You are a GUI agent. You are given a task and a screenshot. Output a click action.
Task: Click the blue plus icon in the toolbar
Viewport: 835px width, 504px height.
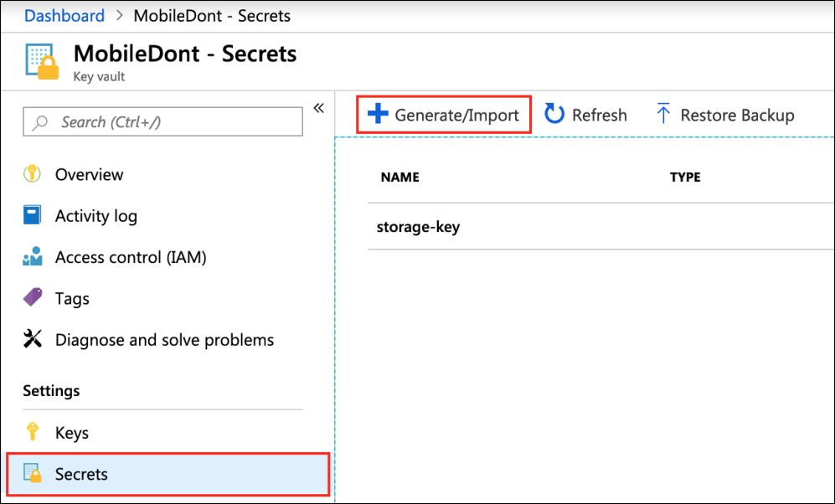coord(378,114)
